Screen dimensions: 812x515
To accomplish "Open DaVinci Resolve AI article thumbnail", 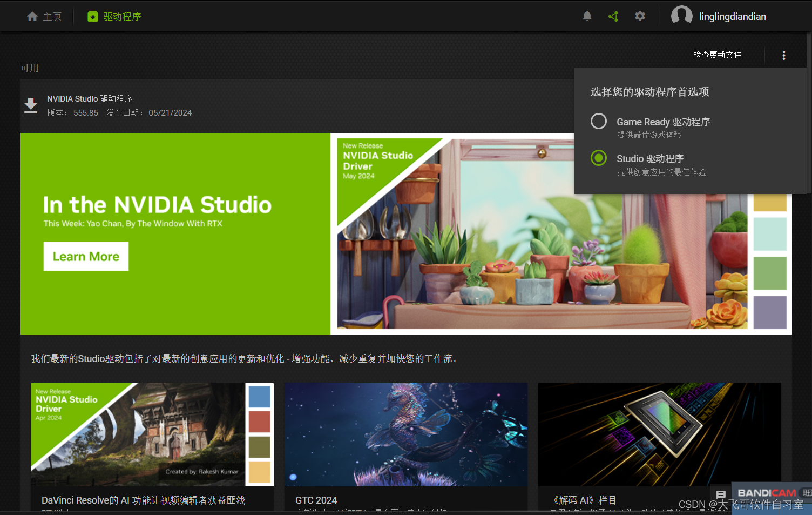I will tap(152, 434).
